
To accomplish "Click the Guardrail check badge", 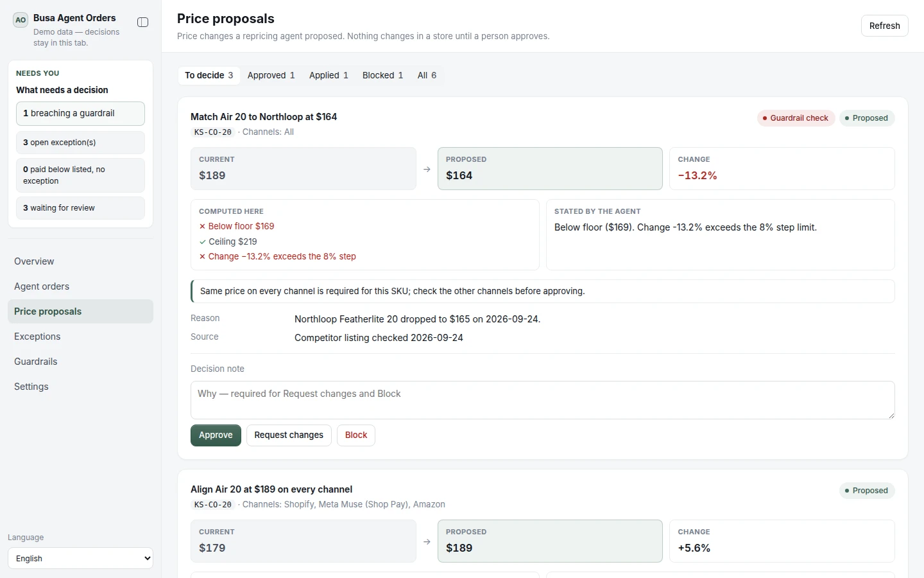I will point(796,118).
